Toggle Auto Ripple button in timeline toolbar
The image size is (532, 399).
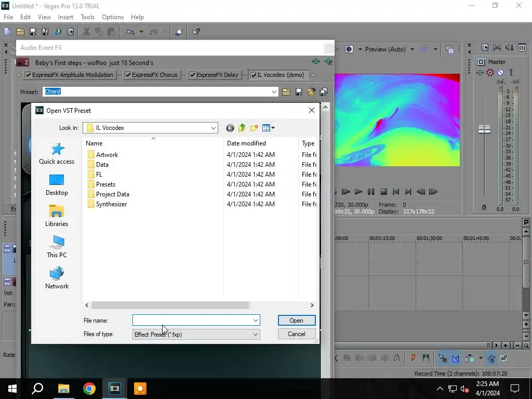click(x=470, y=358)
